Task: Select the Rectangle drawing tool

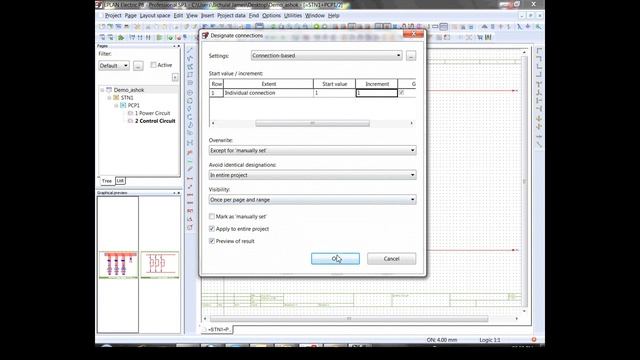Action: pos(190,75)
